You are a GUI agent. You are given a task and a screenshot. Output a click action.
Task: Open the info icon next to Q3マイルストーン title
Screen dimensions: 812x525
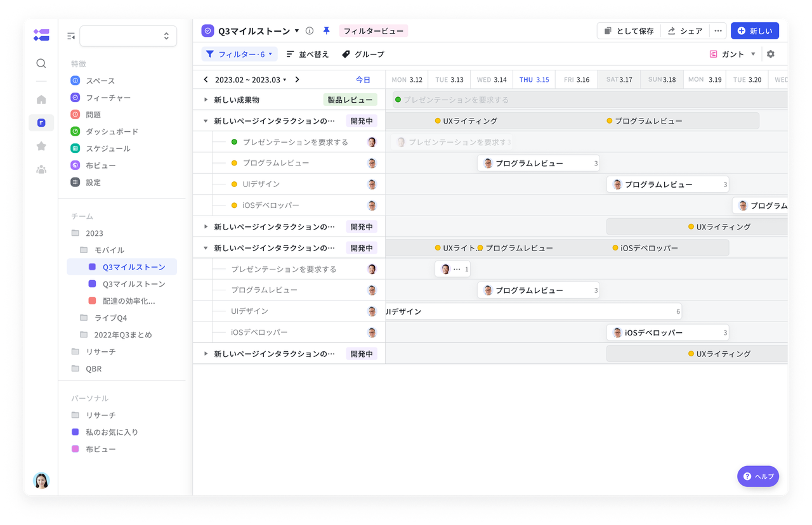pos(309,30)
